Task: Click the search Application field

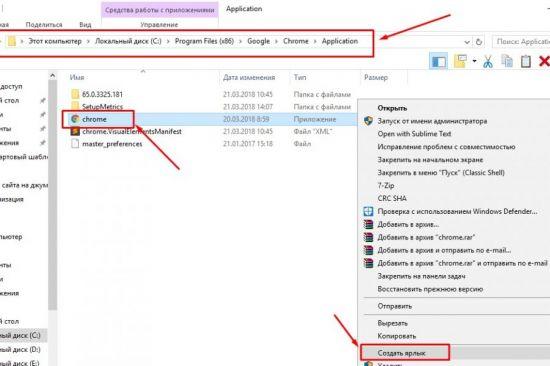Action: (x=521, y=42)
